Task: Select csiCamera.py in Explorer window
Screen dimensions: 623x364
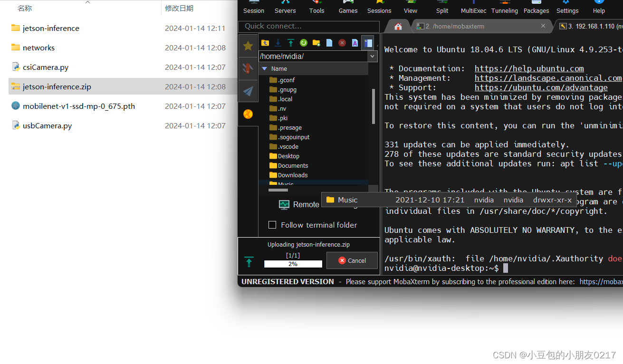Action: coord(123,67)
